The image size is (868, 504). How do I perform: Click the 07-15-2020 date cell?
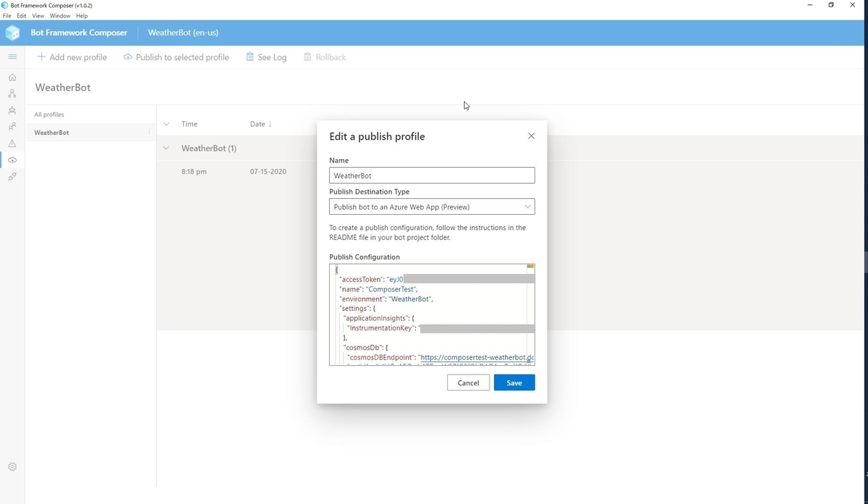tap(268, 172)
